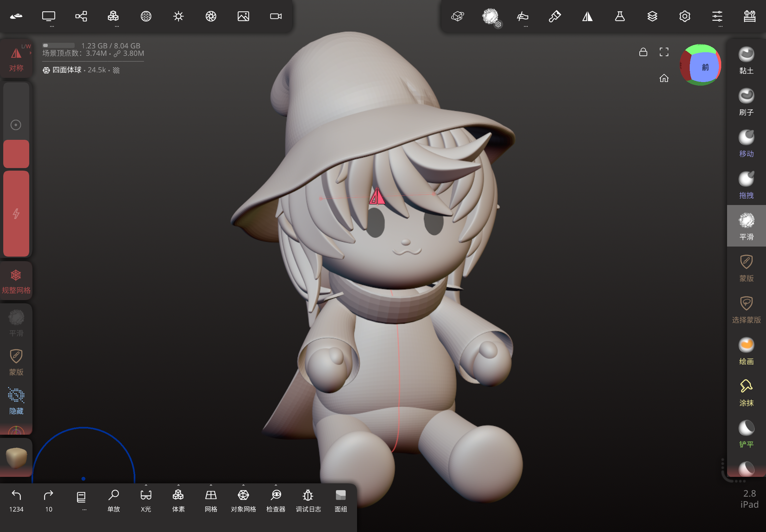Viewport: 766px width, 532px height.
Task: Click the pink symmetry gizmo on the model
Action: point(377,196)
